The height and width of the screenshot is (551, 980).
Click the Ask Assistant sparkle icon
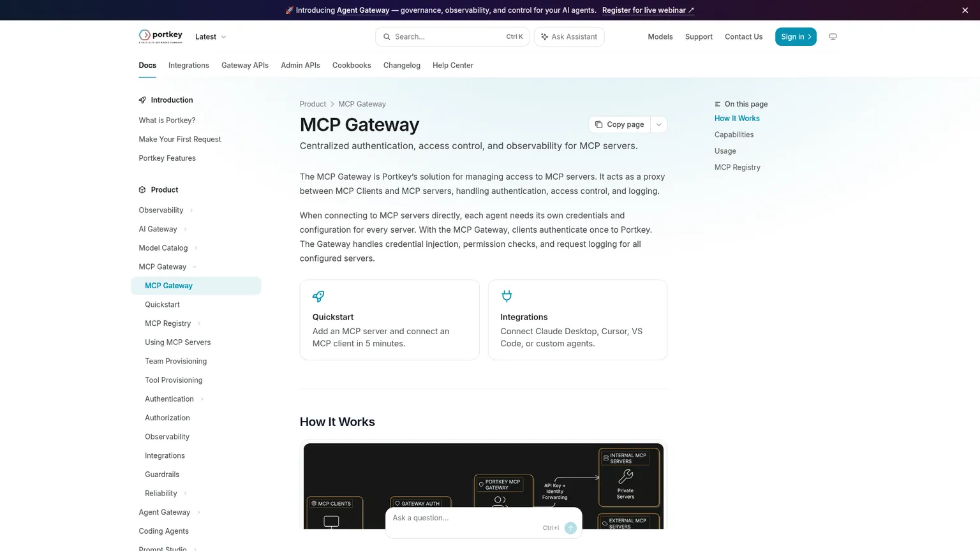coord(544,37)
